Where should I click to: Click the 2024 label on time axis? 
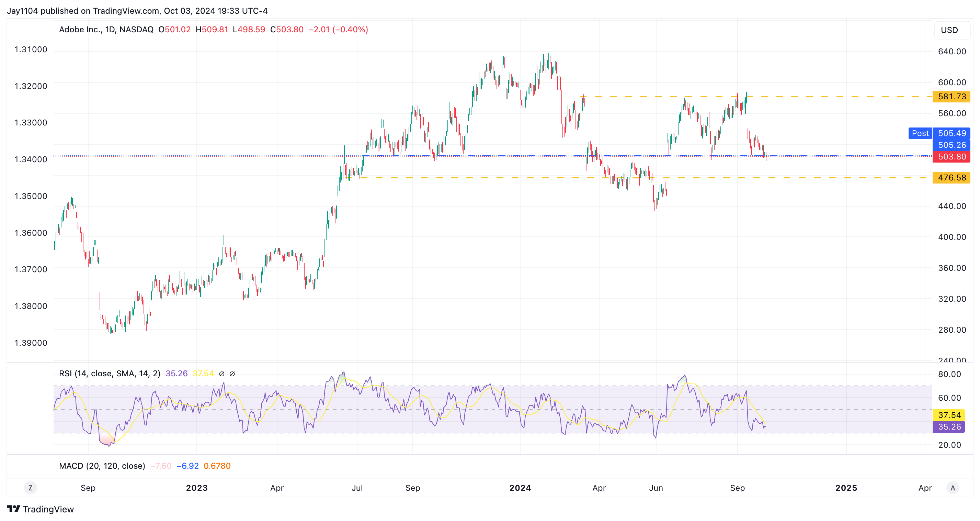point(520,488)
